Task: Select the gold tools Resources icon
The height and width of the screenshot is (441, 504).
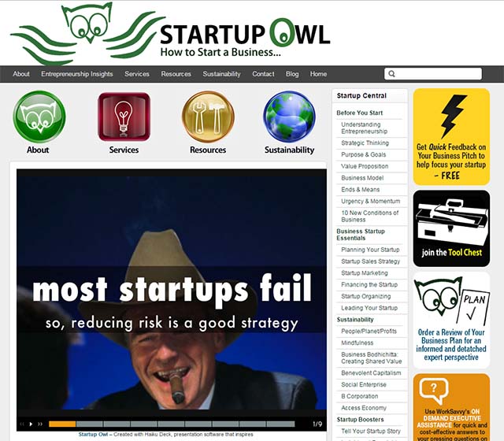Action: click(x=208, y=117)
